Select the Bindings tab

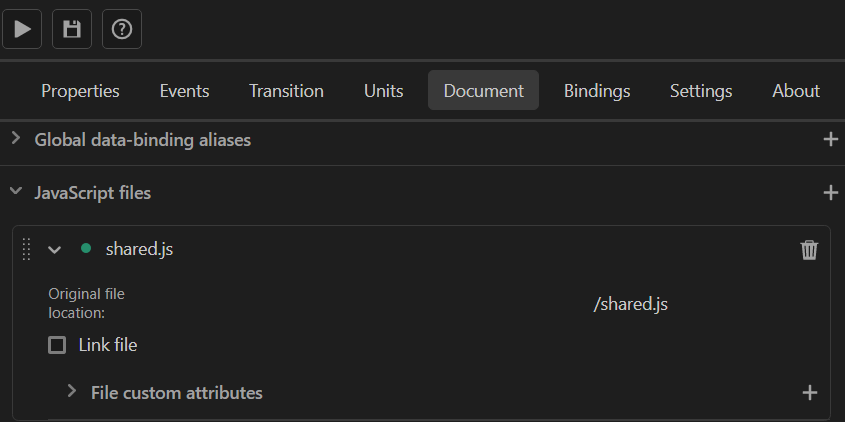tap(597, 91)
